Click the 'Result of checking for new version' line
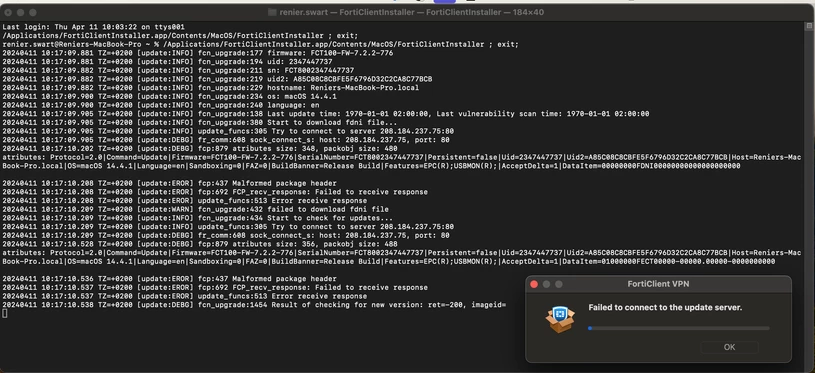815x373 pixels. point(254,304)
